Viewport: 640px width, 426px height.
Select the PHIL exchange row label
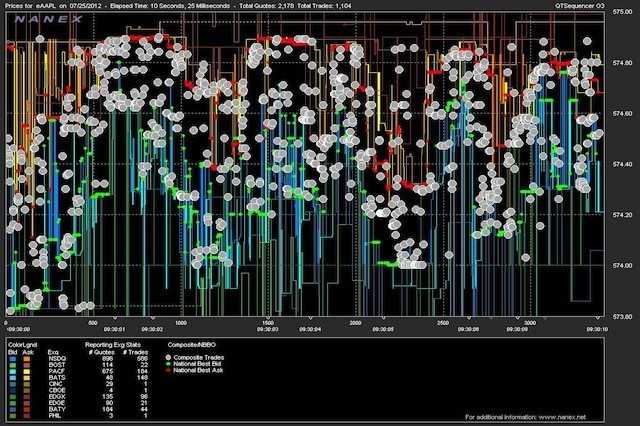click(55, 416)
